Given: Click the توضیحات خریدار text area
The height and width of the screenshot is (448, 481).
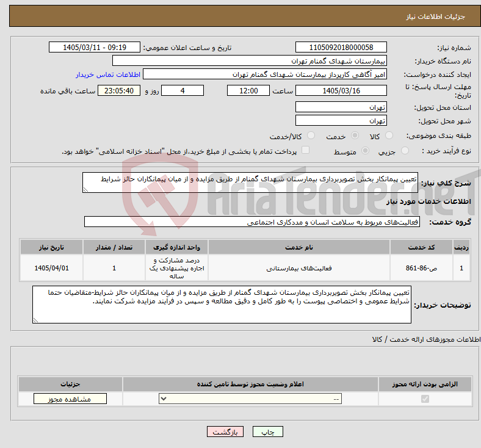Looking at the screenshot, I should (222, 305).
